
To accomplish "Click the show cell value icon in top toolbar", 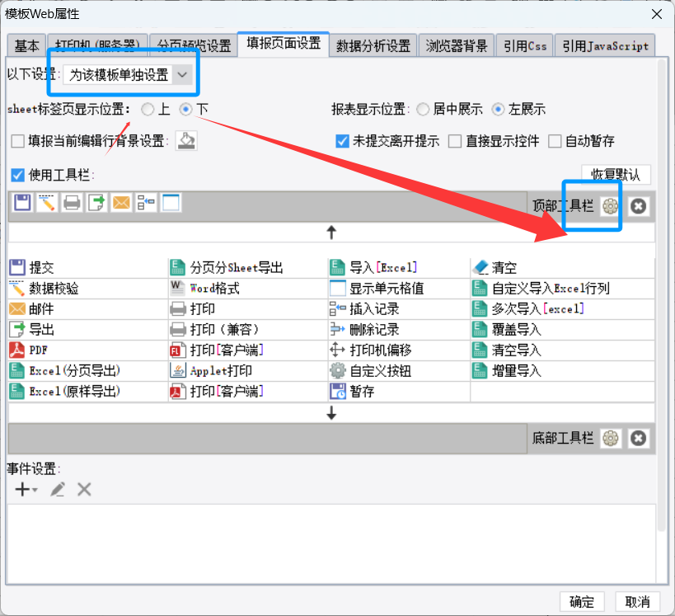I will pyautogui.click(x=171, y=203).
